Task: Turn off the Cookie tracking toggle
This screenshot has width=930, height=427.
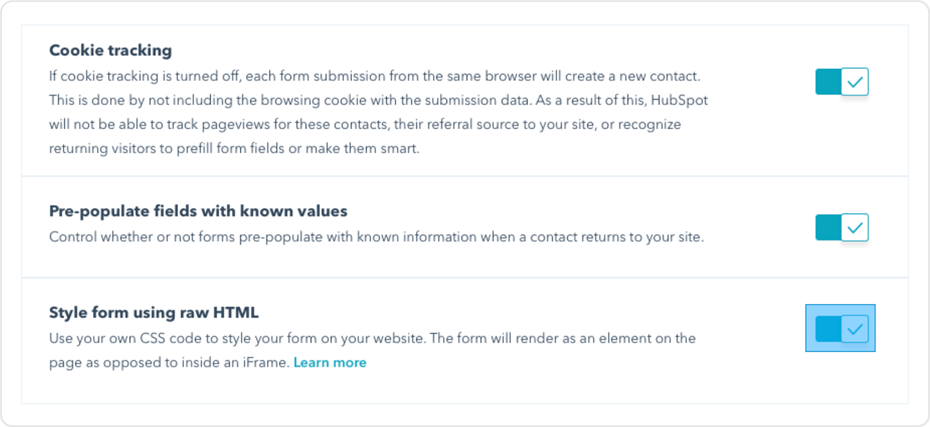Action: click(x=841, y=82)
